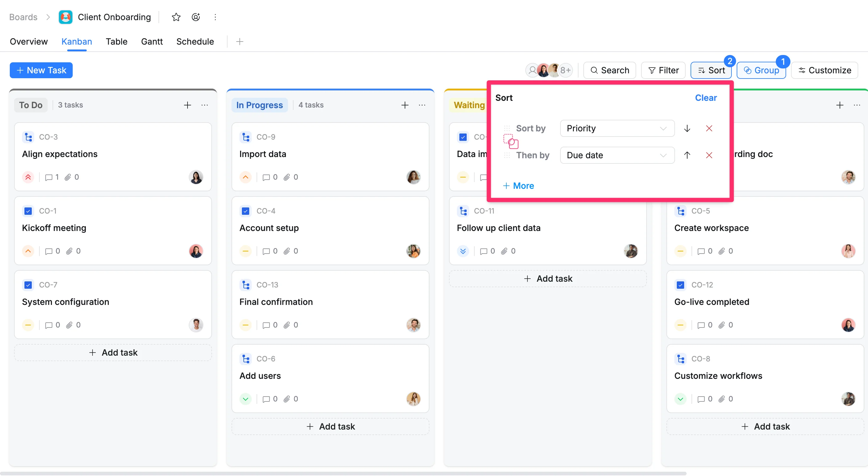Open the Sort options dropdown button
The width and height of the screenshot is (868, 476).
click(x=711, y=70)
